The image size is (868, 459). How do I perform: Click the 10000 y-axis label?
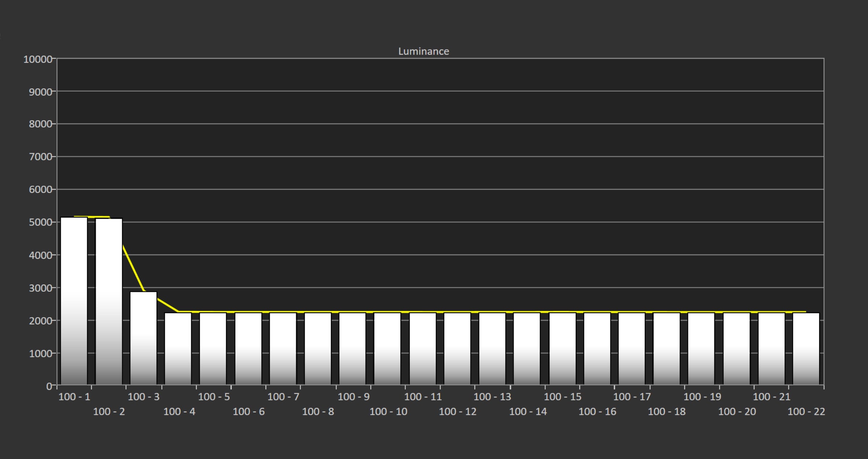(38, 59)
